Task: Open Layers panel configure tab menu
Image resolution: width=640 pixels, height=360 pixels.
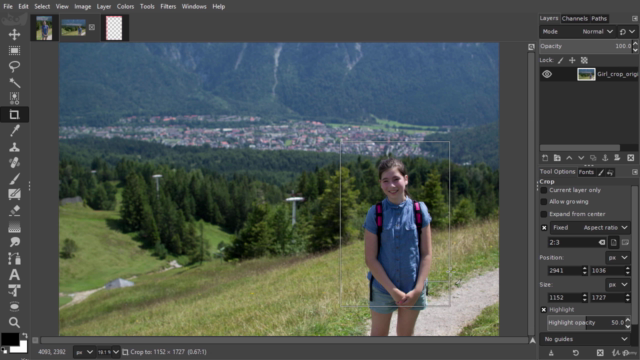Action: (x=635, y=18)
